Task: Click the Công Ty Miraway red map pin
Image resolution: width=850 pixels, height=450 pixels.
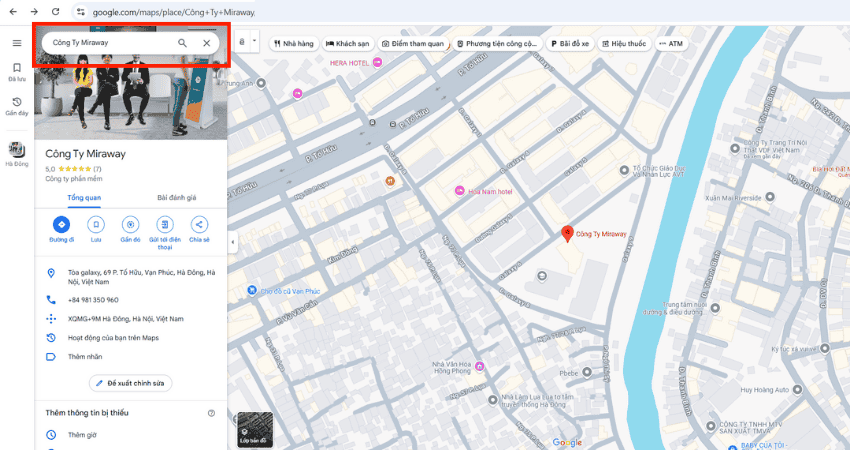Action: coord(568,234)
